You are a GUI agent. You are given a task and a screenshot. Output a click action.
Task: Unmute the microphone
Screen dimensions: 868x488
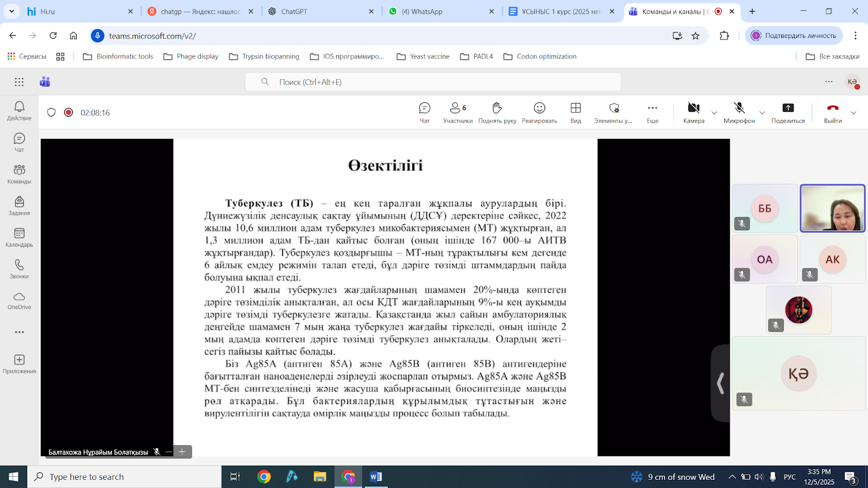[x=739, y=112]
